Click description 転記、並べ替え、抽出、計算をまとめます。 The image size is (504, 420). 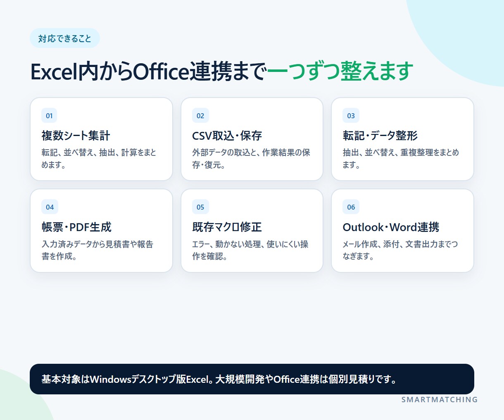99,159
